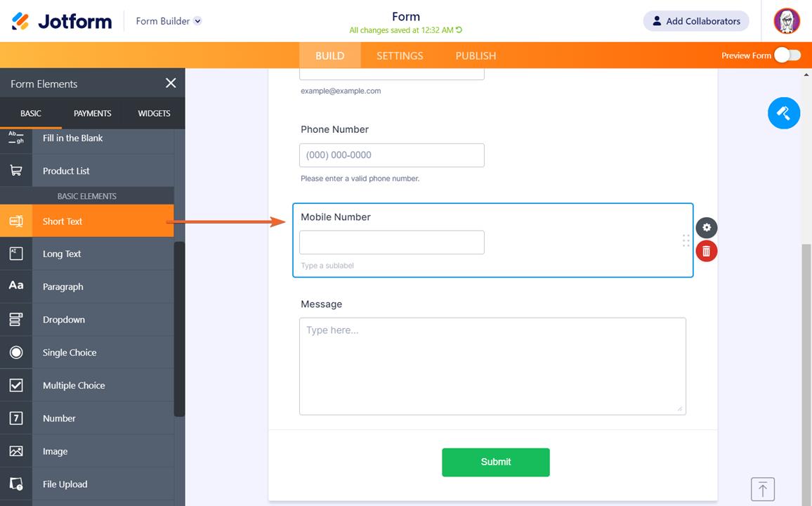
Task: Select the BASIC elements tab
Action: (30, 113)
